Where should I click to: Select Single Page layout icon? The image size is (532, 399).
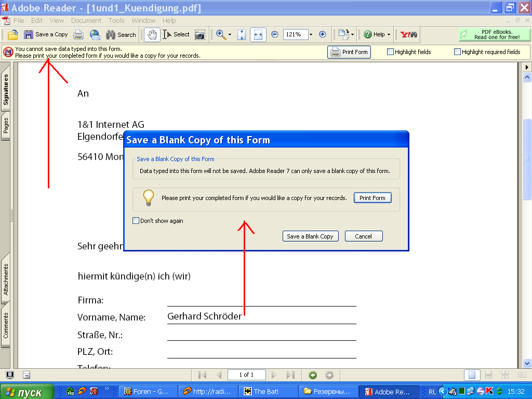click(472, 375)
